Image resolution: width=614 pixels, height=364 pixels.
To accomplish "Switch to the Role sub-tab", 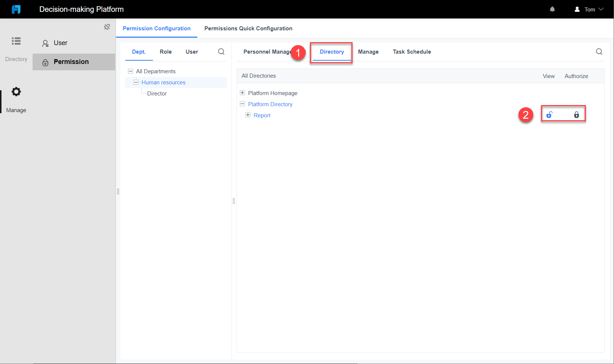I will 166,52.
